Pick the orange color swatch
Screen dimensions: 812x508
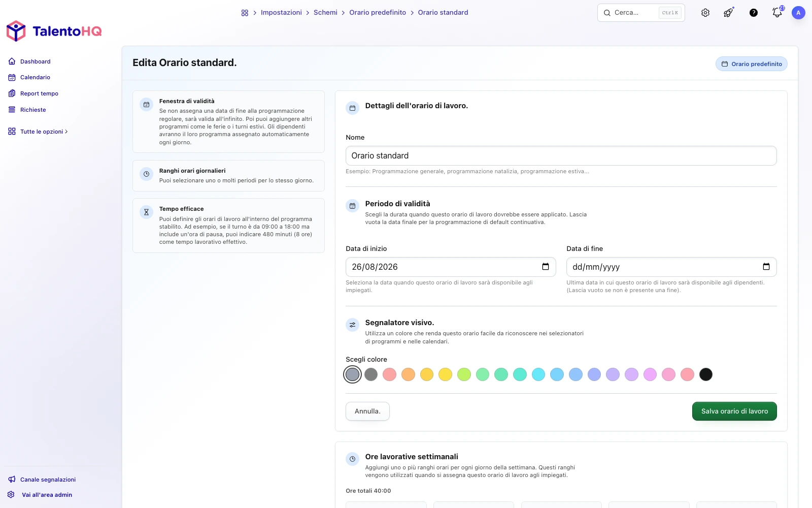[408, 374]
